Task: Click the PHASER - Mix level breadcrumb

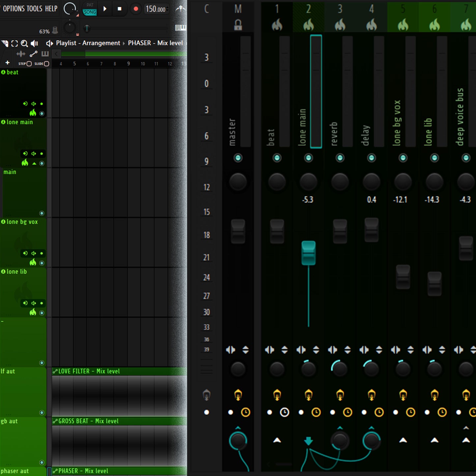Action: pos(155,43)
